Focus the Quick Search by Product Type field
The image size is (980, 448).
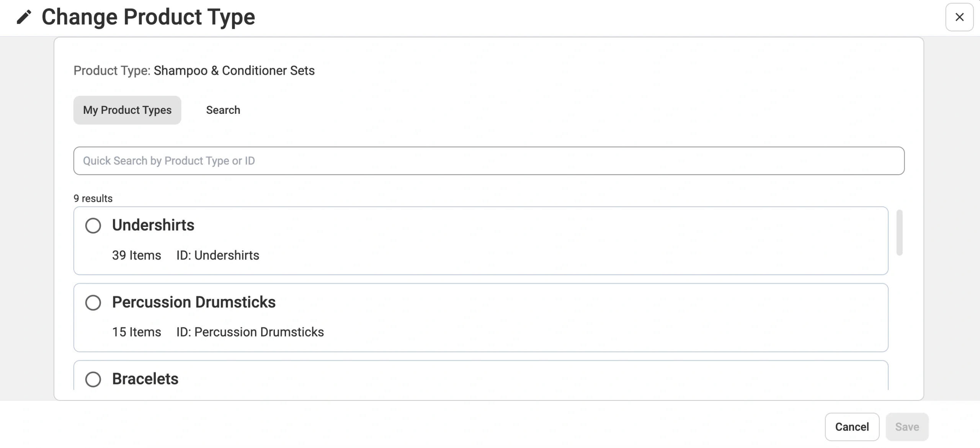click(488, 161)
